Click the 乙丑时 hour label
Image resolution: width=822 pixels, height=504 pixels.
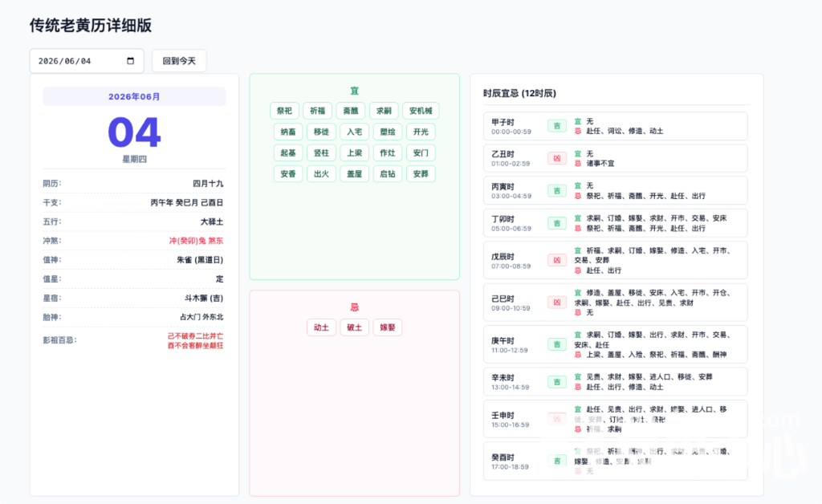[503, 154]
